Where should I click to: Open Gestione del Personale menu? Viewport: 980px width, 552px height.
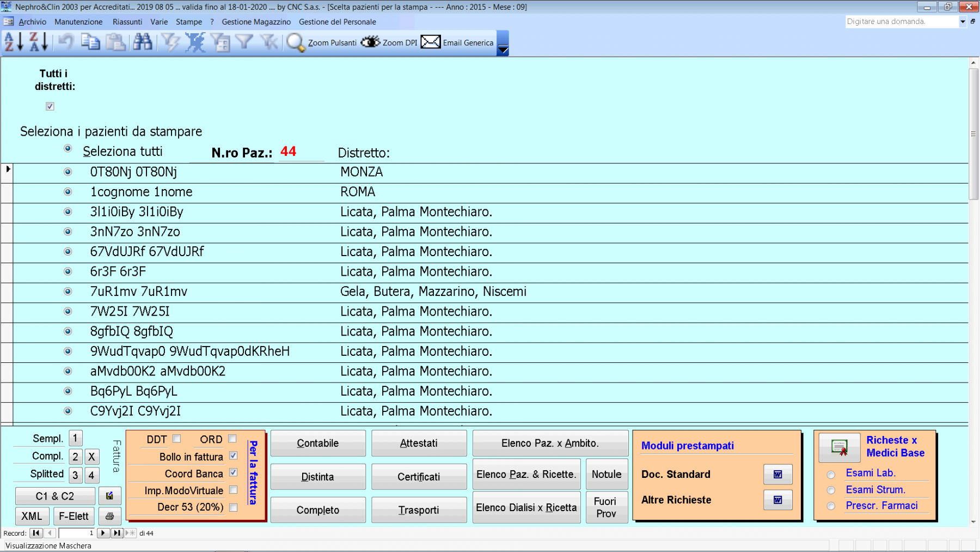(x=338, y=22)
